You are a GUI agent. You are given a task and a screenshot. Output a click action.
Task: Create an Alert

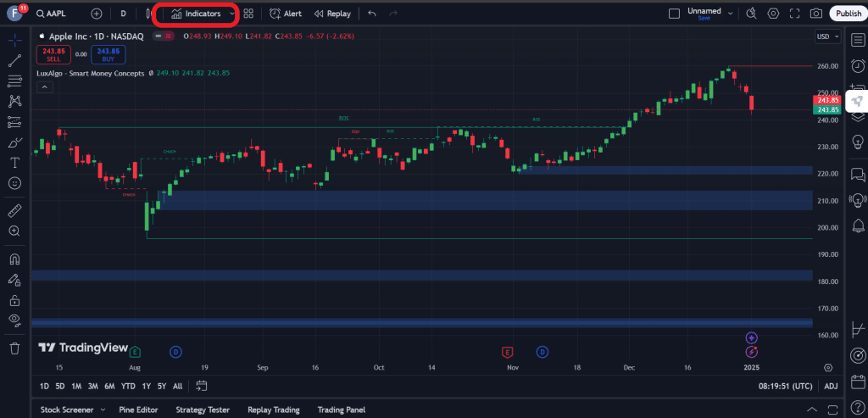tap(286, 14)
